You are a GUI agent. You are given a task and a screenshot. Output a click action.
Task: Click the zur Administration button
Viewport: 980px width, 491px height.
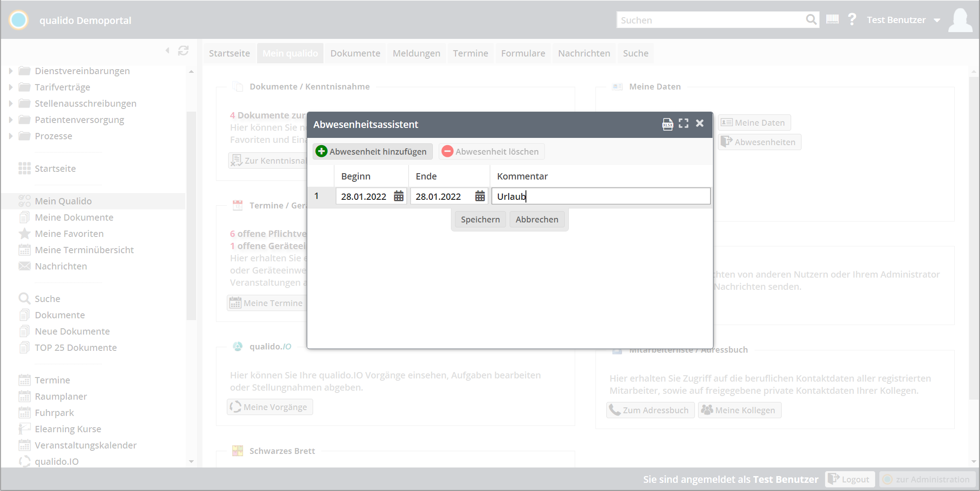928,479
